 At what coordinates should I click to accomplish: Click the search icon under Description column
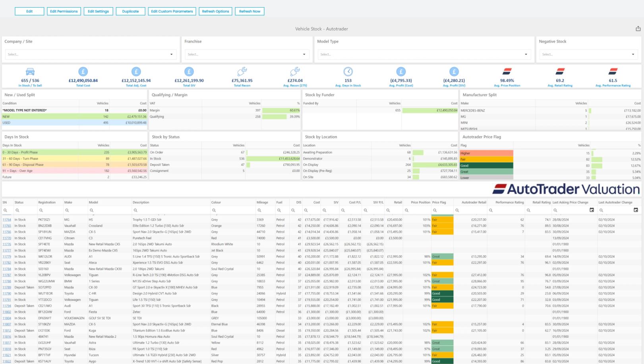tap(135, 210)
